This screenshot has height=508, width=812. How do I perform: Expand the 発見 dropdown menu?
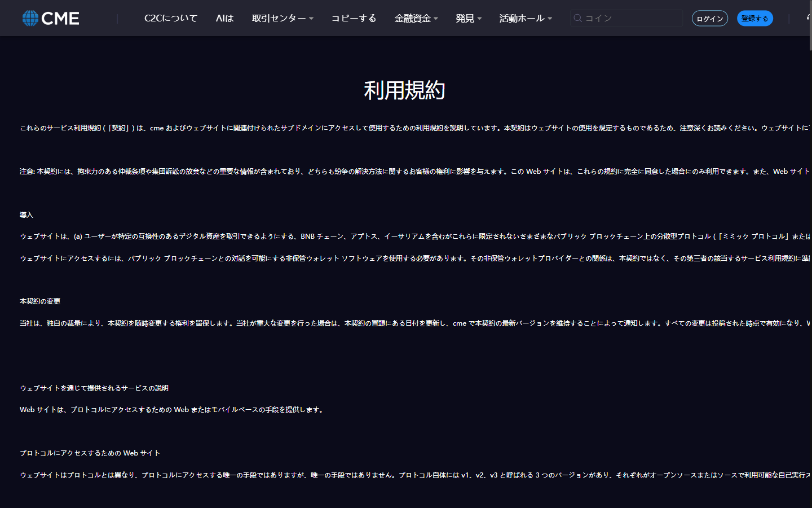[469, 18]
